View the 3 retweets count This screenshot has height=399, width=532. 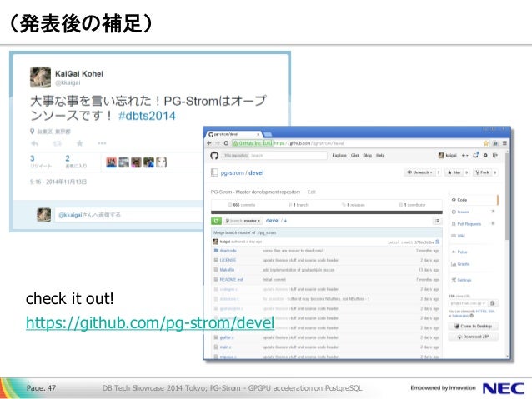41,162
